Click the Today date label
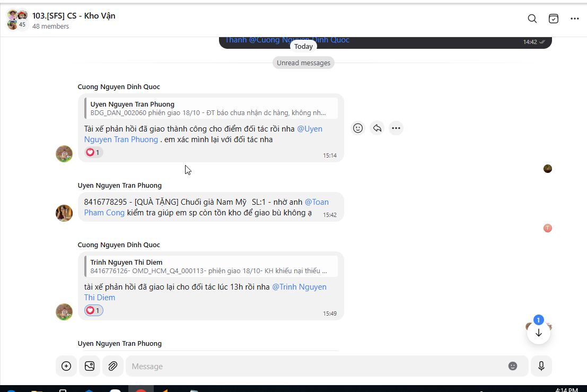The image size is (587, 392). pos(303,47)
